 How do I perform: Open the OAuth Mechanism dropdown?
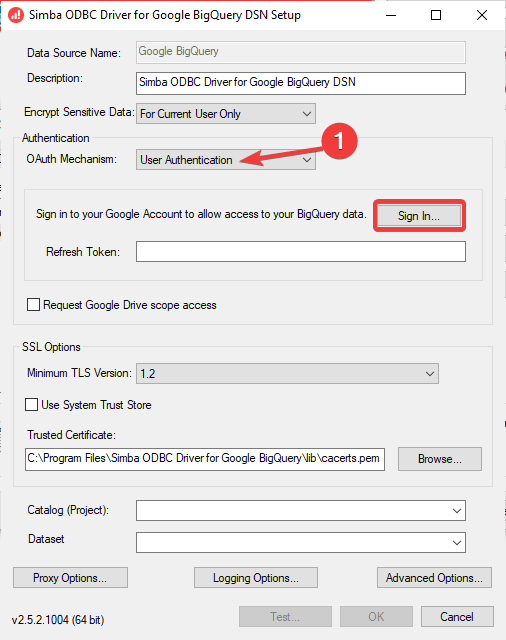[x=226, y=160]
